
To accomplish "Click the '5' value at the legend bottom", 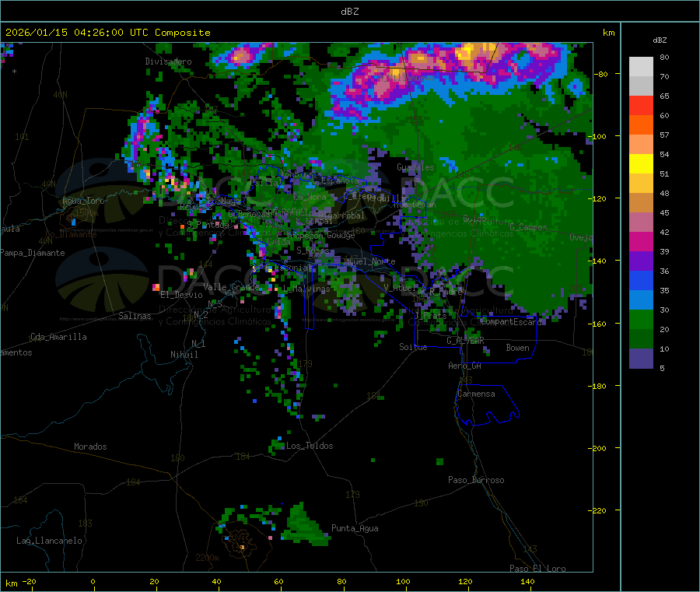I will (662, 368).
